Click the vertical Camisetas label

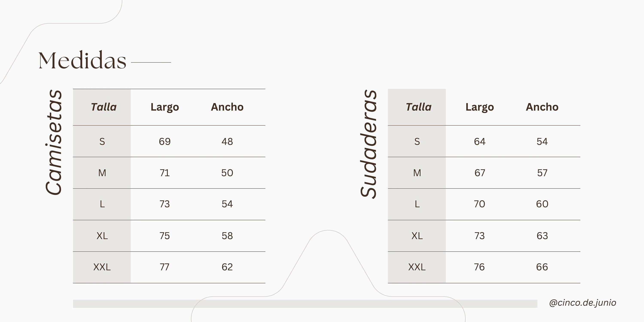pyautogui.click(x=53, y=142)
